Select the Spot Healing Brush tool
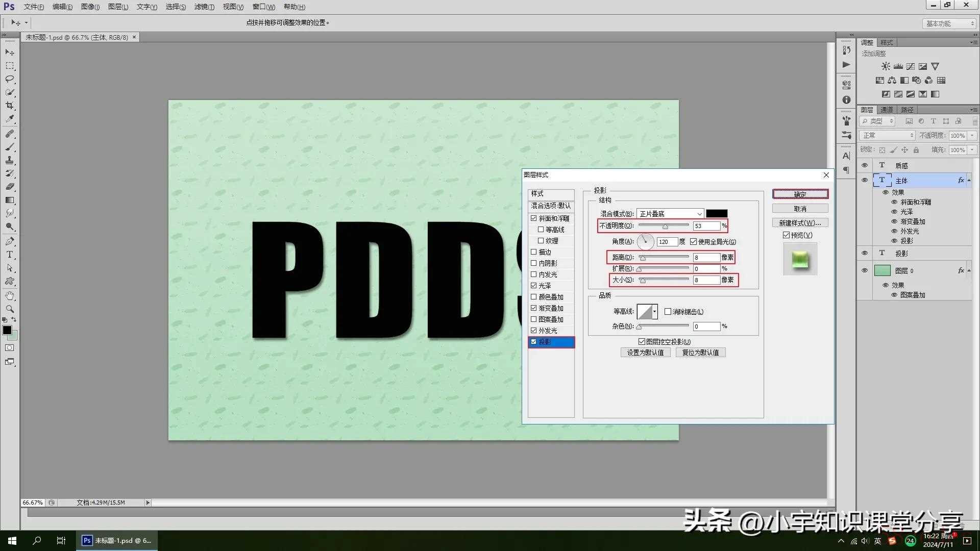 10,134
